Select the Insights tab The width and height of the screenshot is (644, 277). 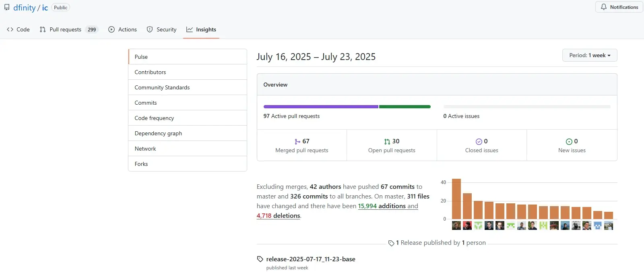(201, 29)
